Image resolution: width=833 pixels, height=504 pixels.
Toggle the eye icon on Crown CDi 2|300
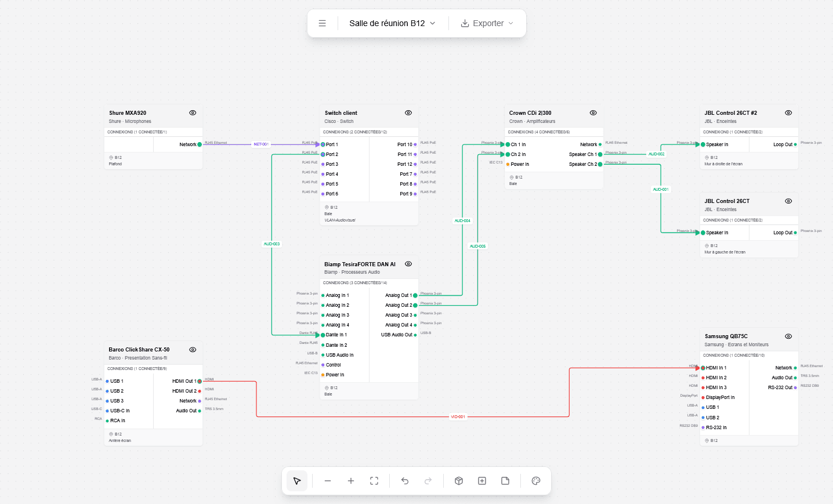pyautogui.click(x=593, y=113)
